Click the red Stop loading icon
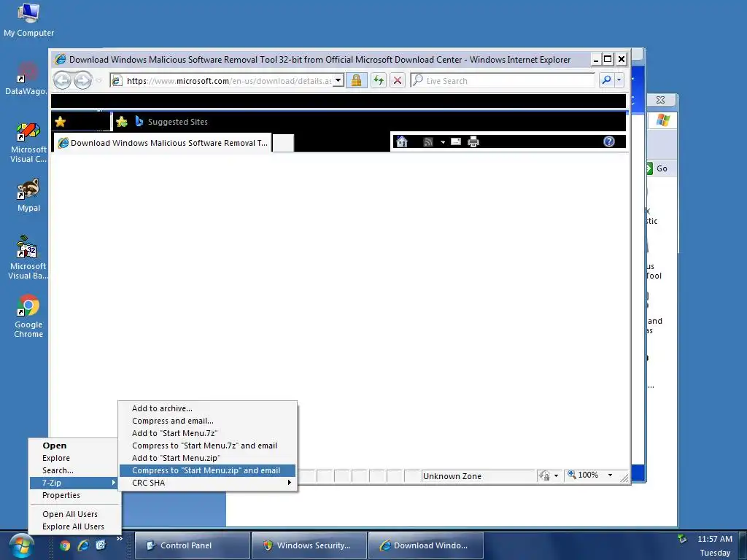The width and height of the screenshot is (747, 560). [398, 80]
